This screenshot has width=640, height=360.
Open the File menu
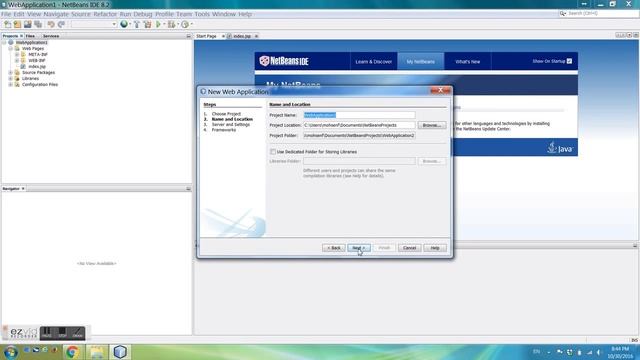[6, 14]
